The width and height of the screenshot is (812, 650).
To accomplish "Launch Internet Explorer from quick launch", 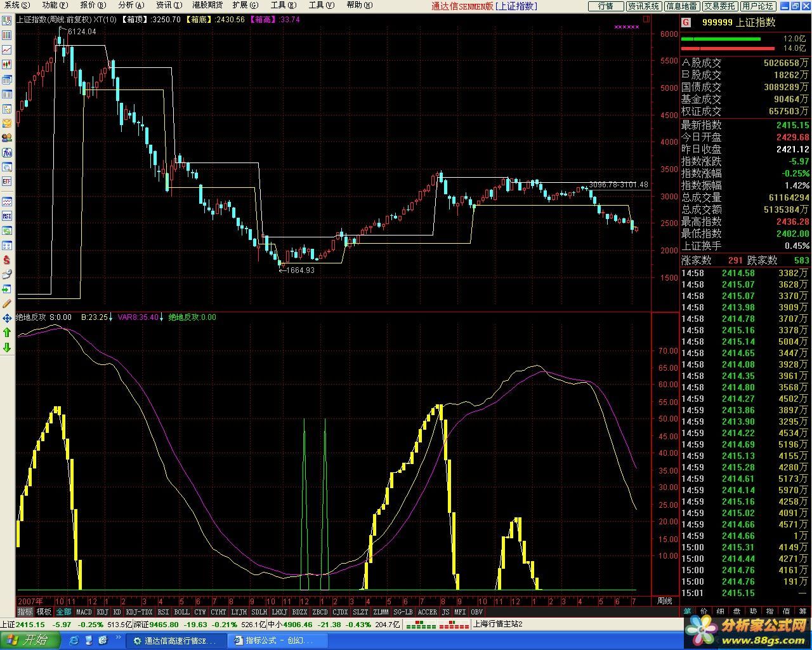I will click(x=74, y=641).
